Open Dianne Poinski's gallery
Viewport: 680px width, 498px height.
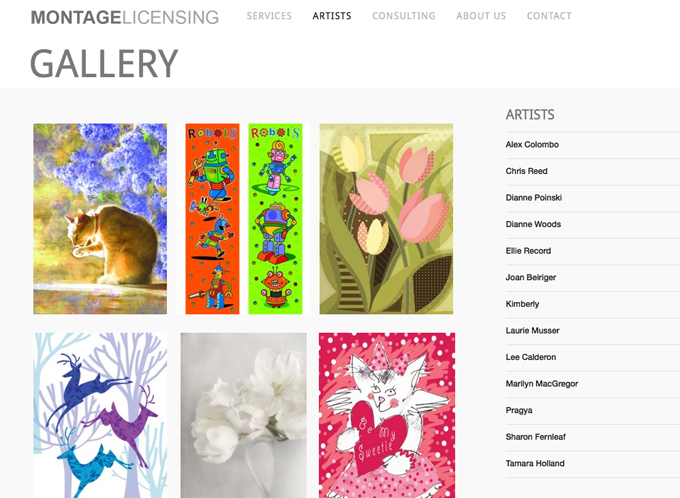click(x=534, y=197)
